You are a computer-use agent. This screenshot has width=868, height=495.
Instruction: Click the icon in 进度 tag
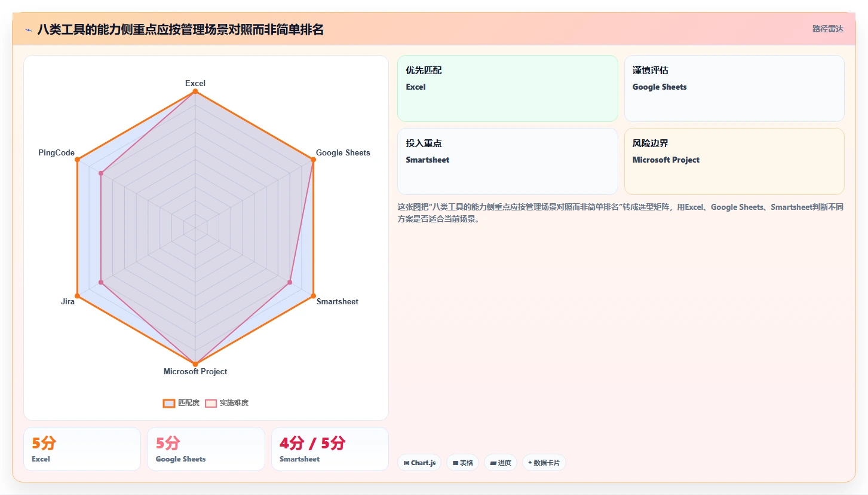click(493, 463)
